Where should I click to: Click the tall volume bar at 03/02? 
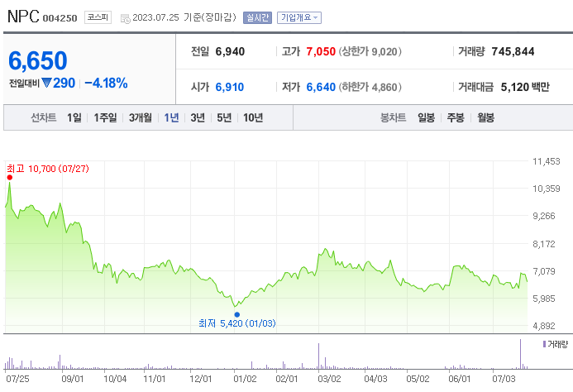click(x=318, y=356)
